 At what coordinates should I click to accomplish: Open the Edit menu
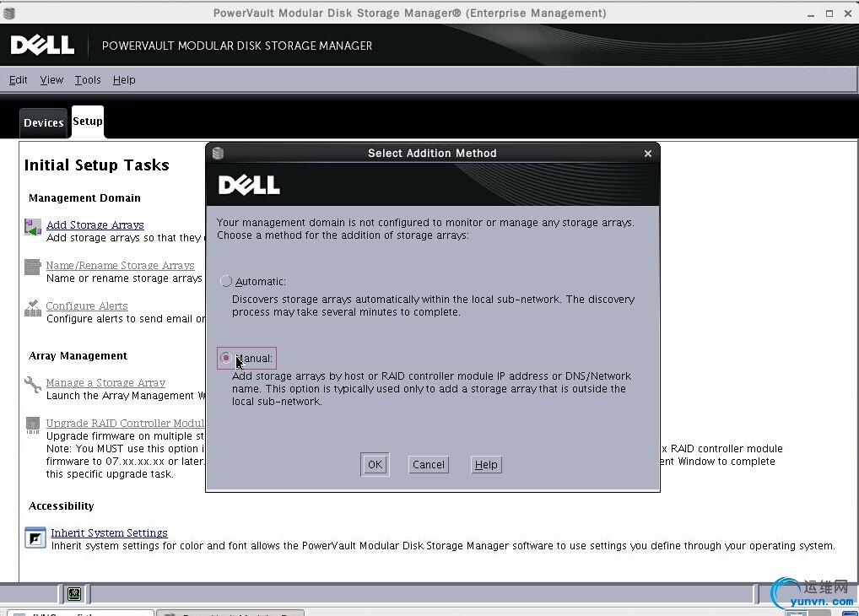18,80
